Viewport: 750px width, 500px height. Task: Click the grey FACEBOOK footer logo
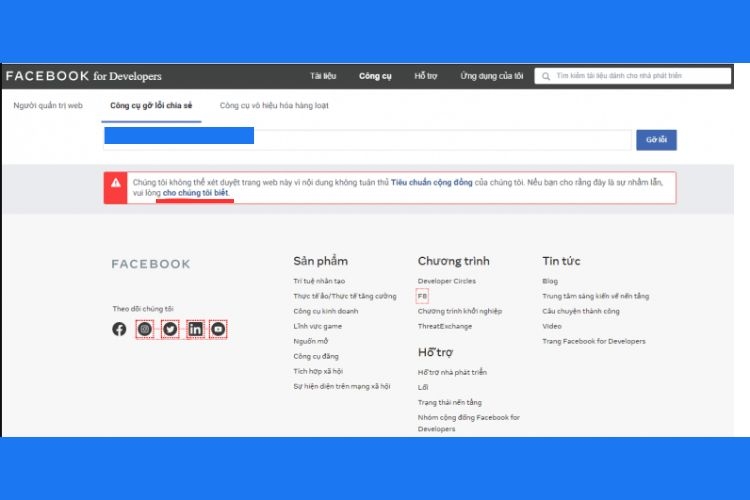coord(151,264)
